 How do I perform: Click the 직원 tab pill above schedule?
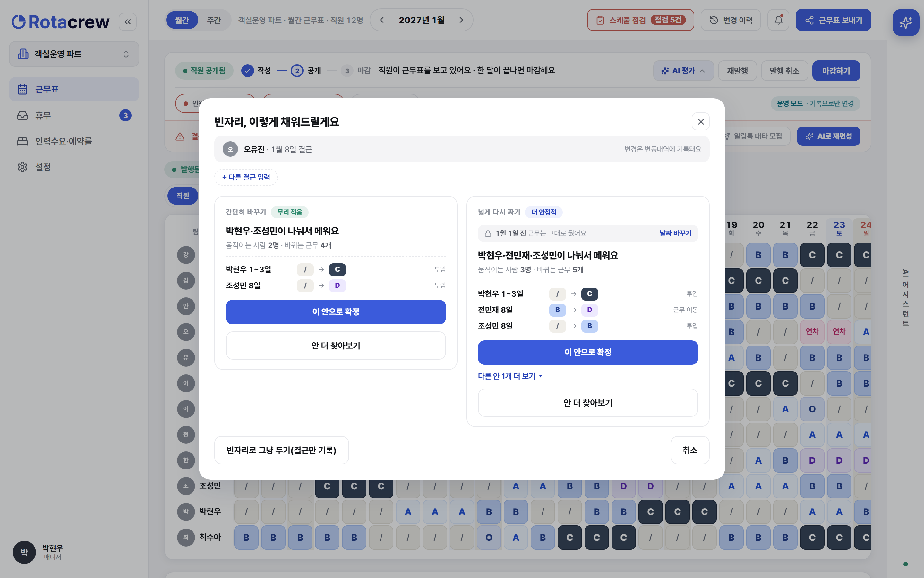(x=183, y=196)
